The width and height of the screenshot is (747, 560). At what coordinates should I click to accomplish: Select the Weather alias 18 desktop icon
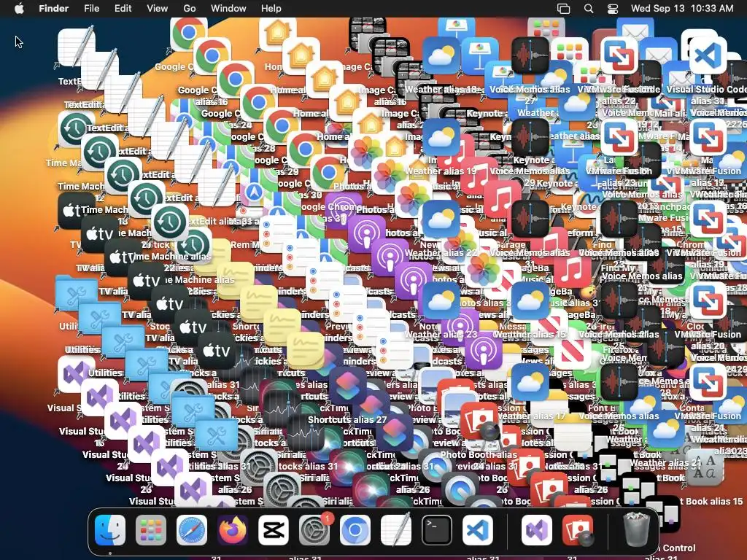(x=441, y=55)
